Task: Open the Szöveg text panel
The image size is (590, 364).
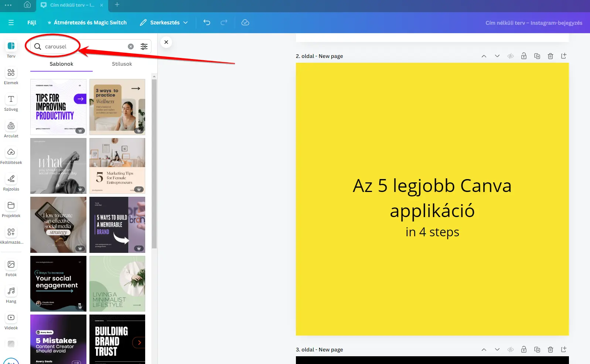Action: [11, 103]
